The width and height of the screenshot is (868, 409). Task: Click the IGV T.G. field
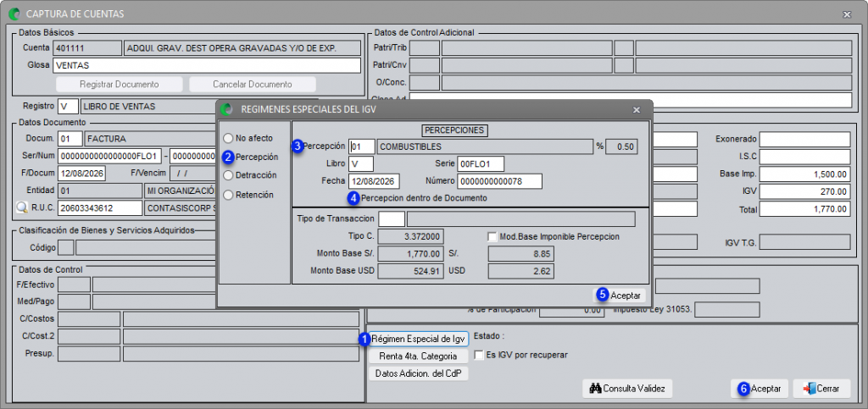pyautogui.click(x=804, y=242)
